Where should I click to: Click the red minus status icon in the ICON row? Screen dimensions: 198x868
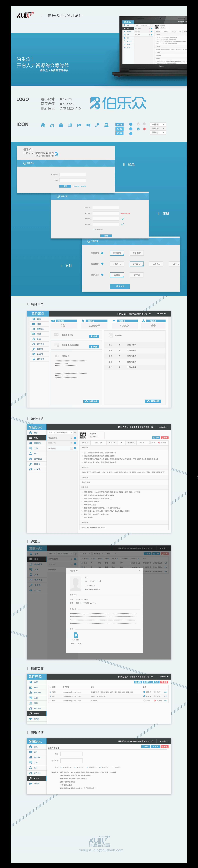pos(144,129)
